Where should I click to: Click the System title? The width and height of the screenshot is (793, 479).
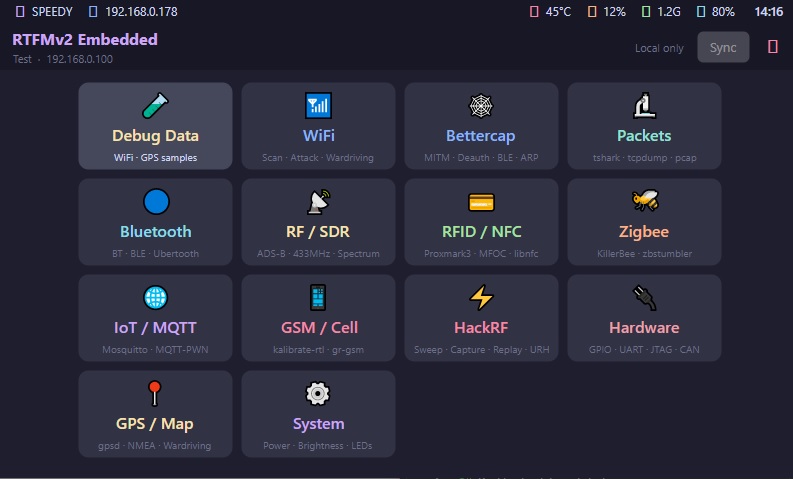[x=319, y=424]
